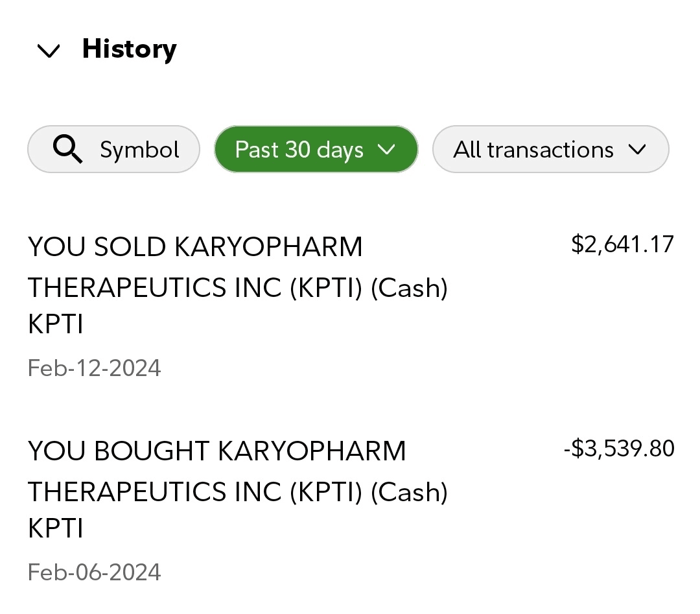The image size is (700, 614).
Task: Click the Feb-06-2024 transaction date
Action: pyautogui.click(x=95, y=573)
